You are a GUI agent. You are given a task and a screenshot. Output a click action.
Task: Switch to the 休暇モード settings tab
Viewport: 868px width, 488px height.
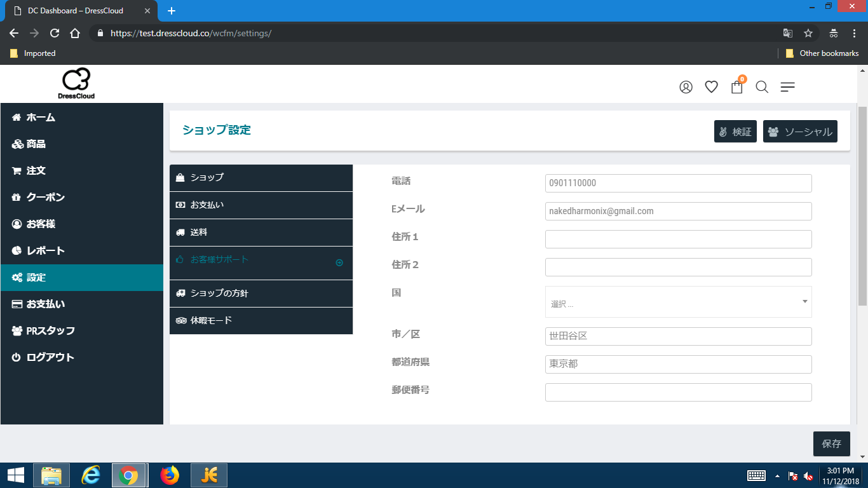[x=261, y=321]
